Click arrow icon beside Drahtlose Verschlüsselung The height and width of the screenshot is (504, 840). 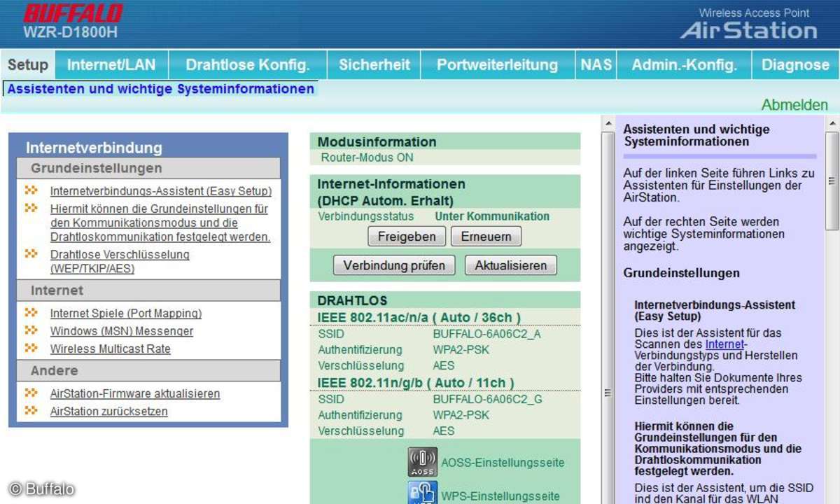(31, 253)
